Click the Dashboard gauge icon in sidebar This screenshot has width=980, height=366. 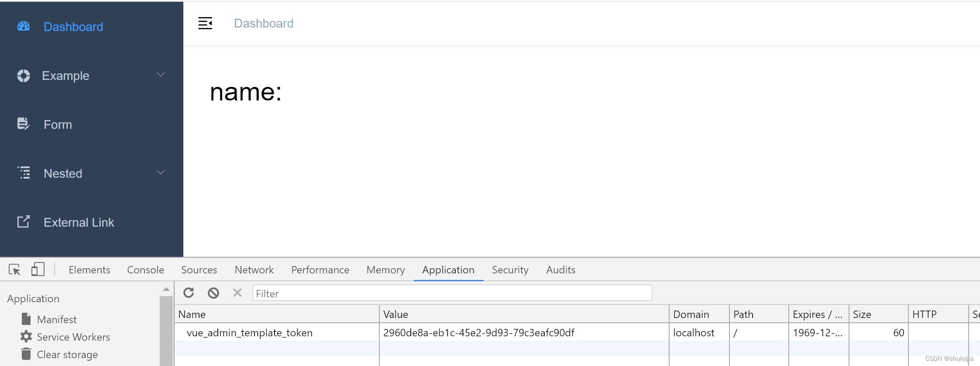click(x=24, y=26)
